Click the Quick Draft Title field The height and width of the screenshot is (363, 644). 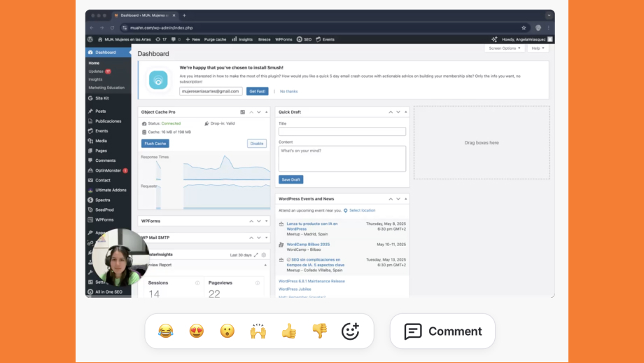[342, 131]
